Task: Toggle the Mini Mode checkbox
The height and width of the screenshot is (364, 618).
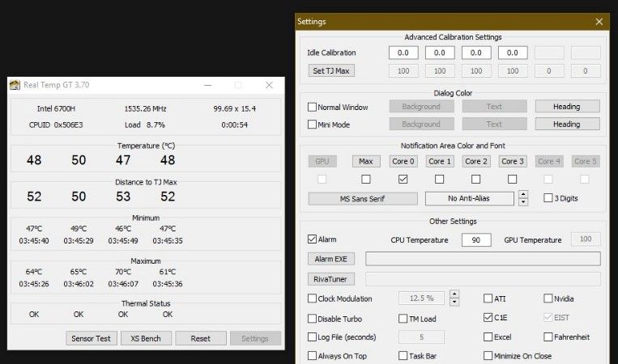Action: 313,125
